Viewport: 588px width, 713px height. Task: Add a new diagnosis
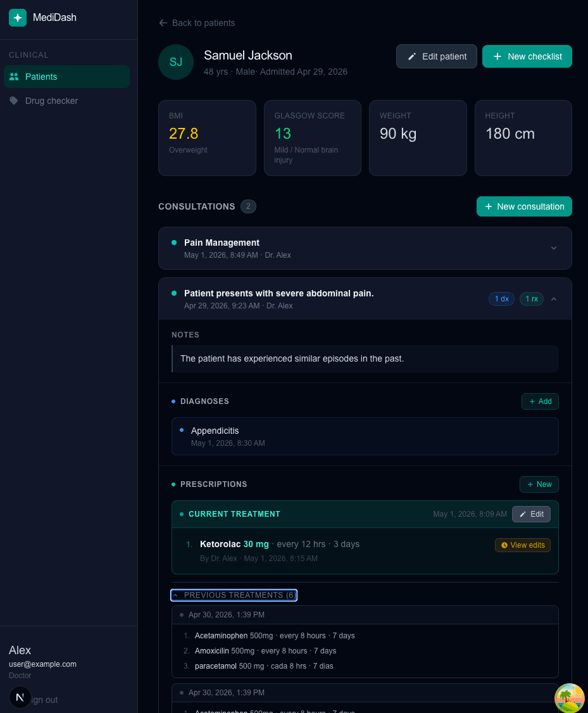click(540, 401)
